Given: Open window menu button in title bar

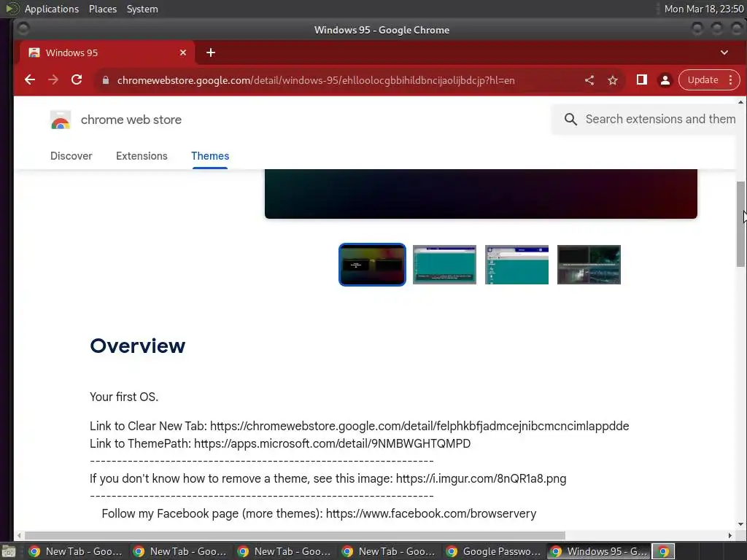Looking at the screenshot, I should pyautogui.click(x=23, y=29).
